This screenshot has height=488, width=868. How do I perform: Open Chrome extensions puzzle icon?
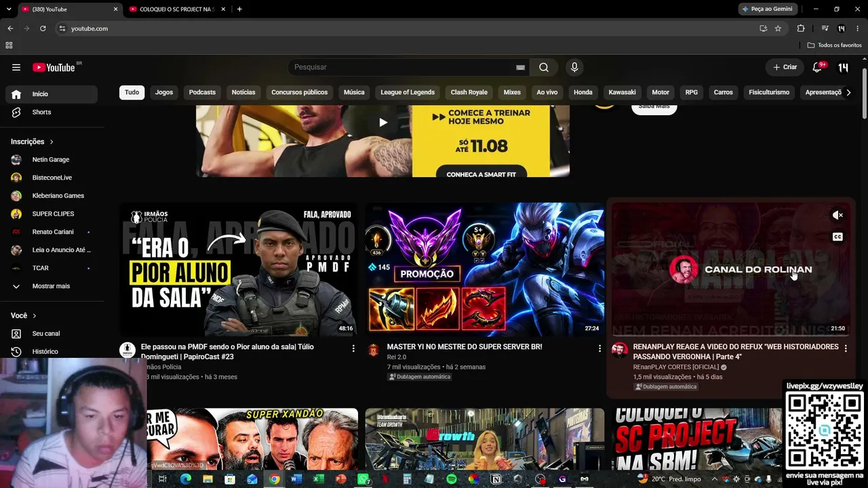pyautogui.click(x=801, y=28)
